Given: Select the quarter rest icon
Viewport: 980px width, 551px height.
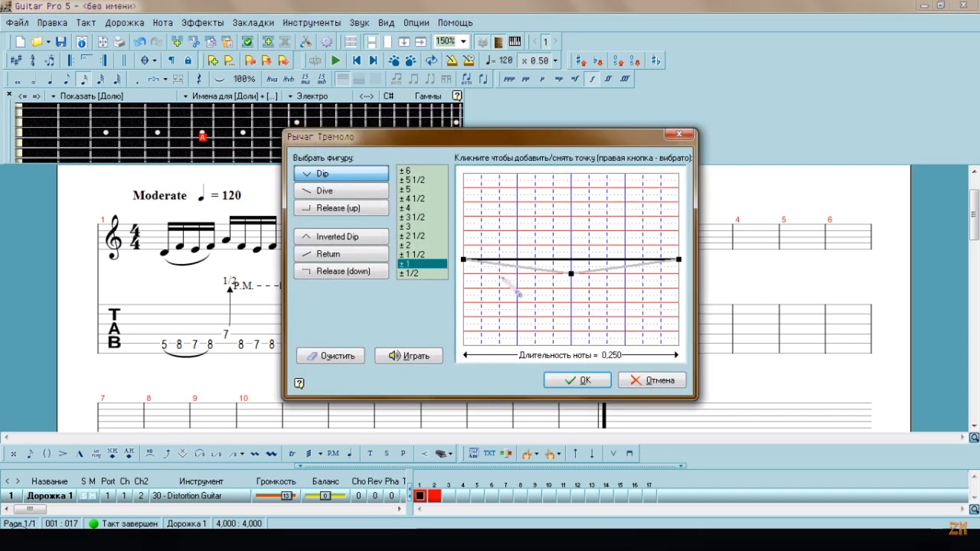Looking at the screenshot, I should coord(199,79).
